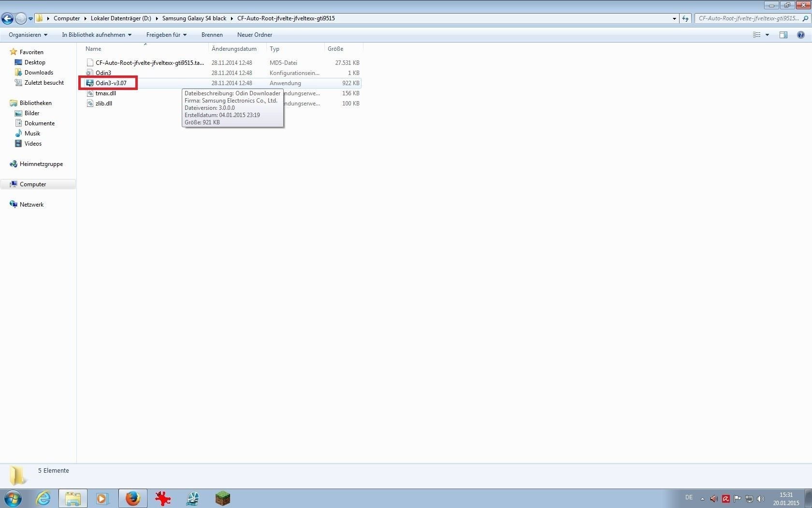This screenshot has width=812, height=508.
Task: Click the red antivirus tray icon
Action: [x=725, y=499]
